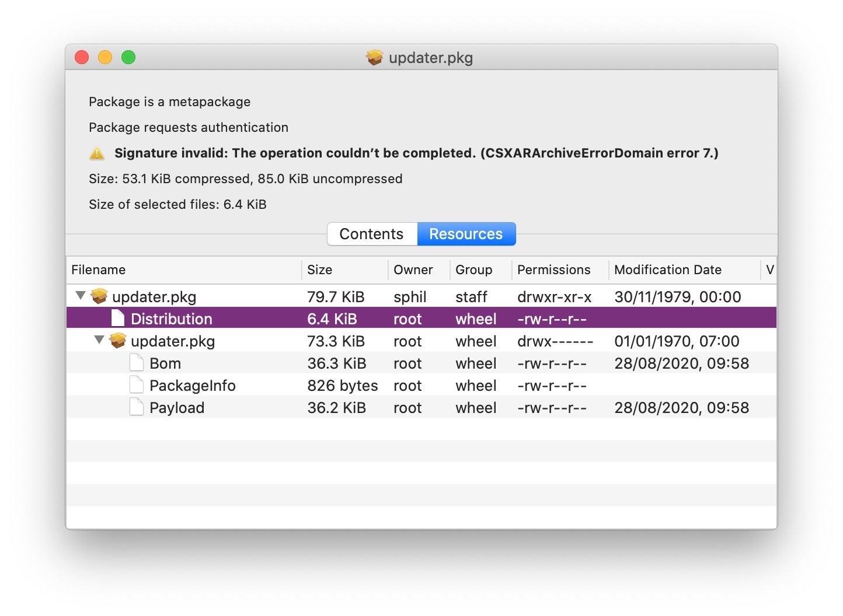Sort by the Permissions column header
This screenshot has width=843, height=616.
point(553,269)
